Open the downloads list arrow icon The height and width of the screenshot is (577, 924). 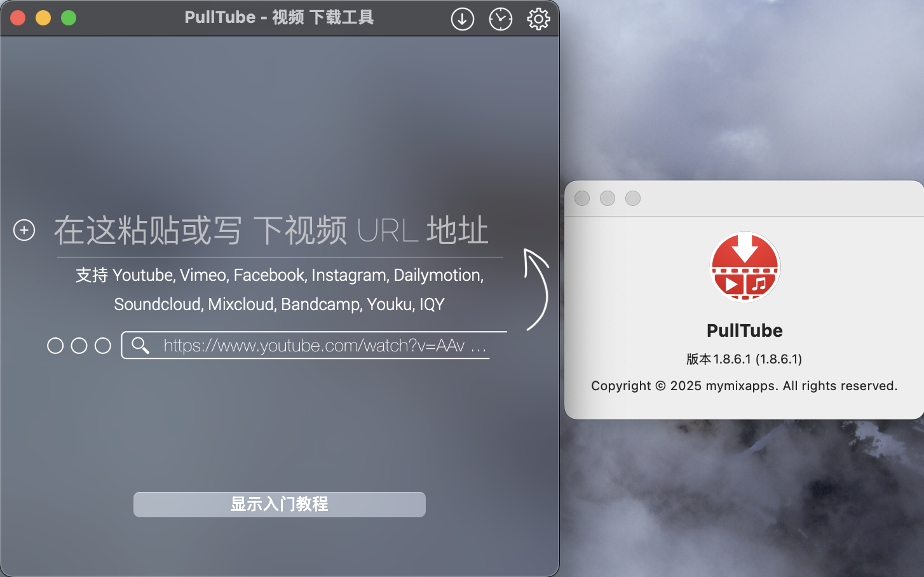463,19
